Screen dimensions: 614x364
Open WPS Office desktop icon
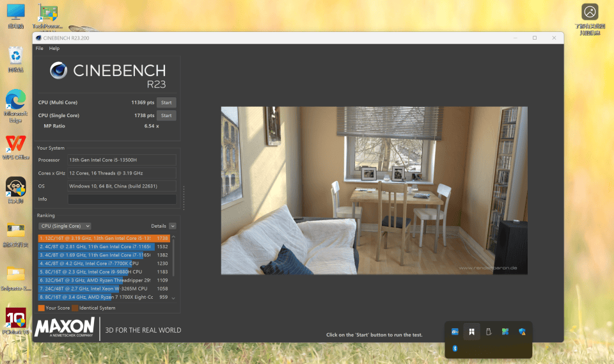[x=15, y=143]
